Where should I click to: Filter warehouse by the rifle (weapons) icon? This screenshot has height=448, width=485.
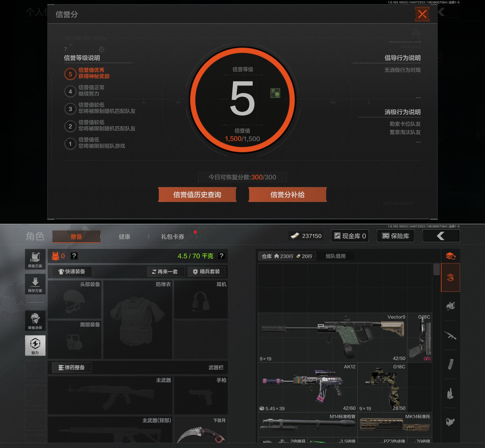point(450,335)
